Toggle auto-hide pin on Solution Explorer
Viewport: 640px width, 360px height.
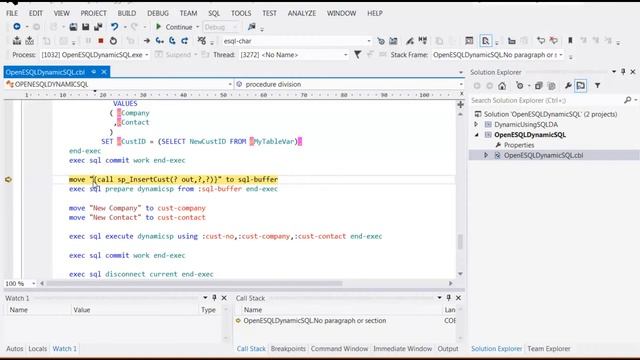623,72
